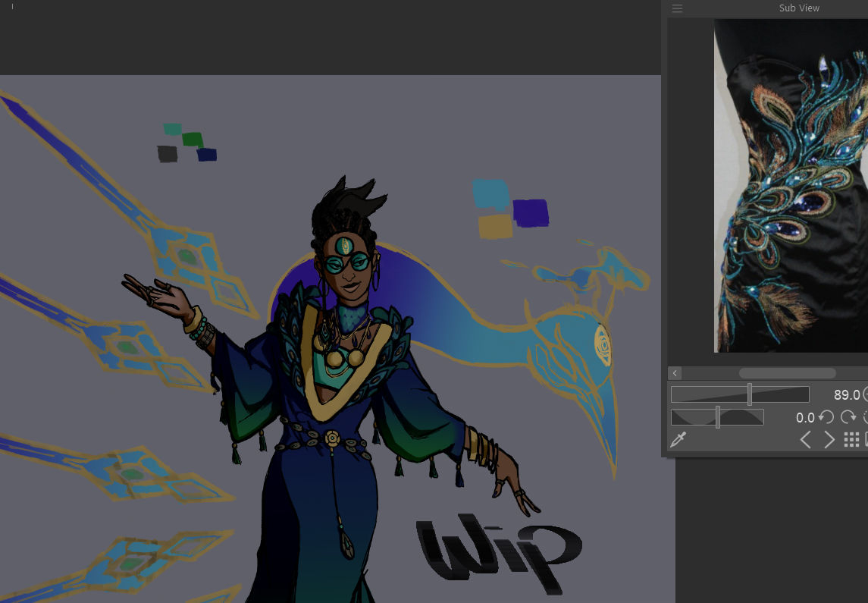The image size is (868, 603).
Task: Pick the light blue swatch on canvas
Action: 490,195
